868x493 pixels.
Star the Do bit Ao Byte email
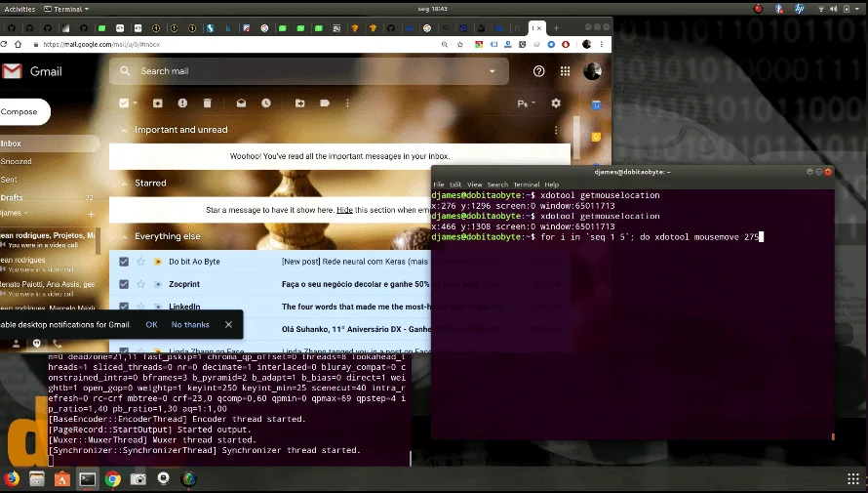coord(140,262)
